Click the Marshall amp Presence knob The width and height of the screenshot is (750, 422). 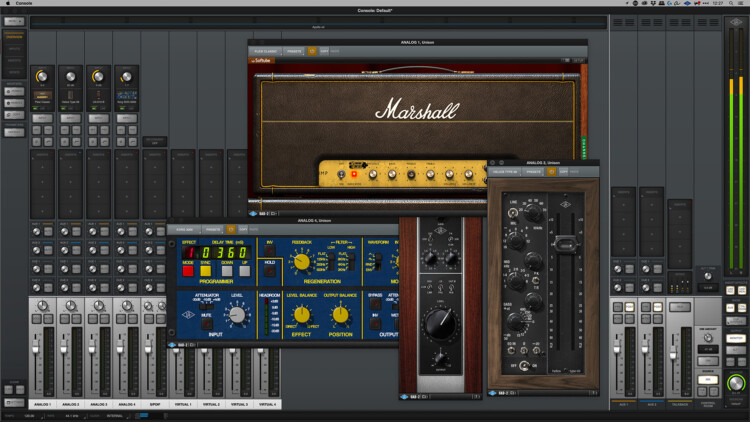coord(373,175)
